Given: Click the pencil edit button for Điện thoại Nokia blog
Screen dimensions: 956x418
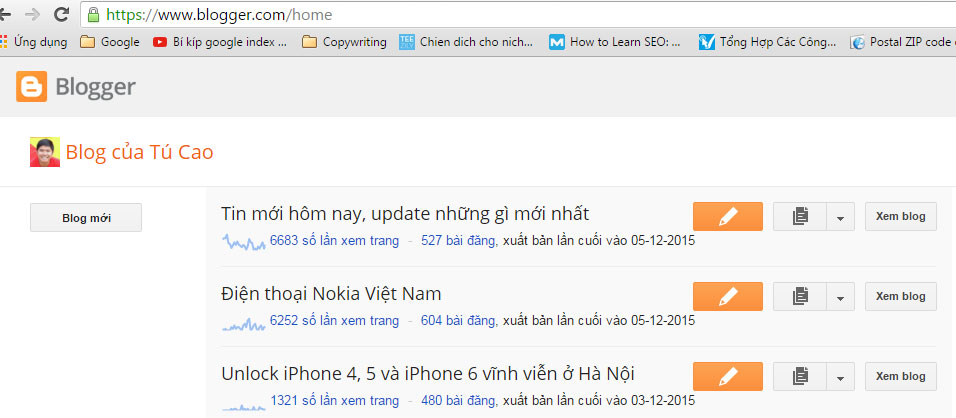Looking at the screenshot, I should click(x=727, y=296).
